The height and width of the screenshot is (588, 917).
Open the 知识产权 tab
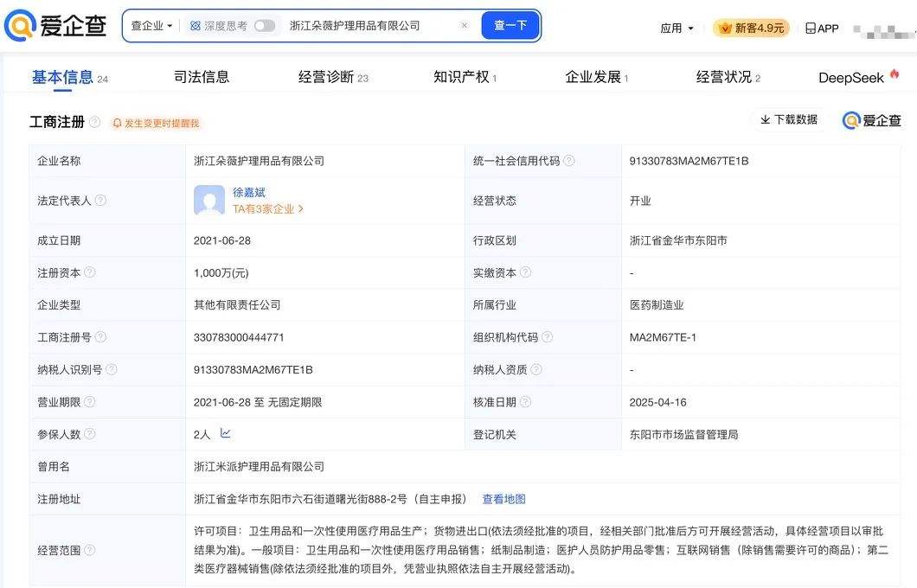(462, 76)
